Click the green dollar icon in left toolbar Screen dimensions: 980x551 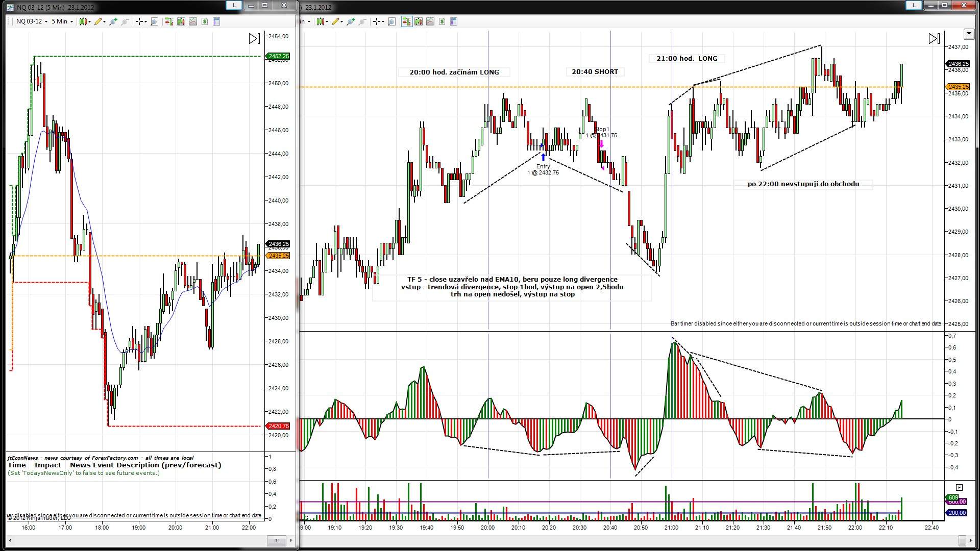pyautogui.click(x=205, y=21)
